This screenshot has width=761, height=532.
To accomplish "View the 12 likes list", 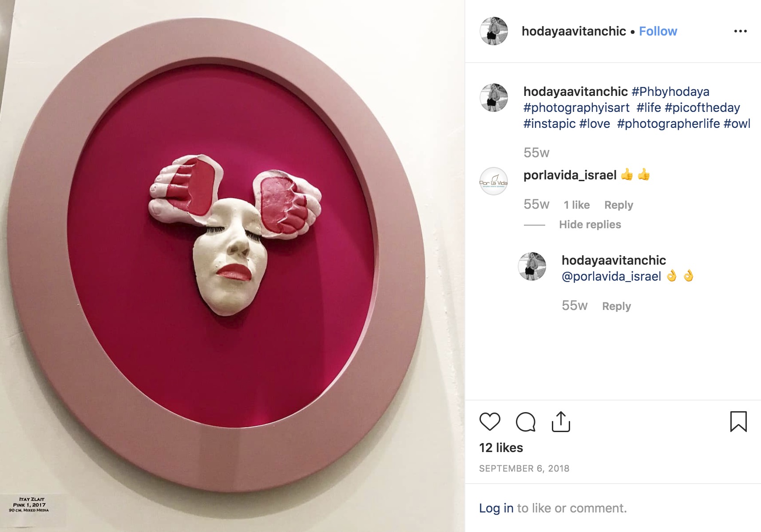I will 501,448.
